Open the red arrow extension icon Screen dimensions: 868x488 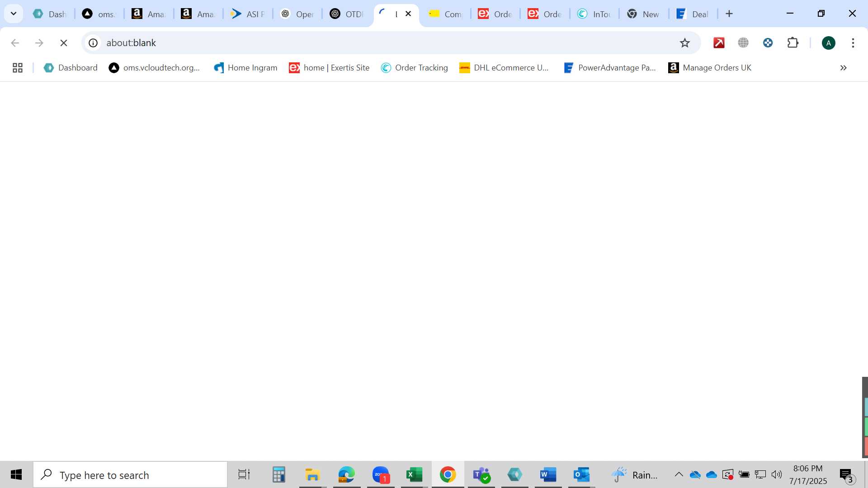[x=719, y=43]
